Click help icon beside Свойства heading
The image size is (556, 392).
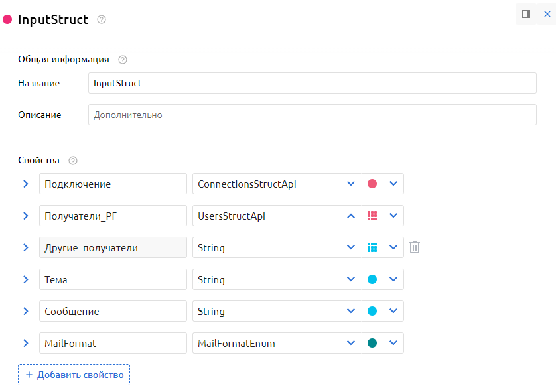(x=73, y=161)
